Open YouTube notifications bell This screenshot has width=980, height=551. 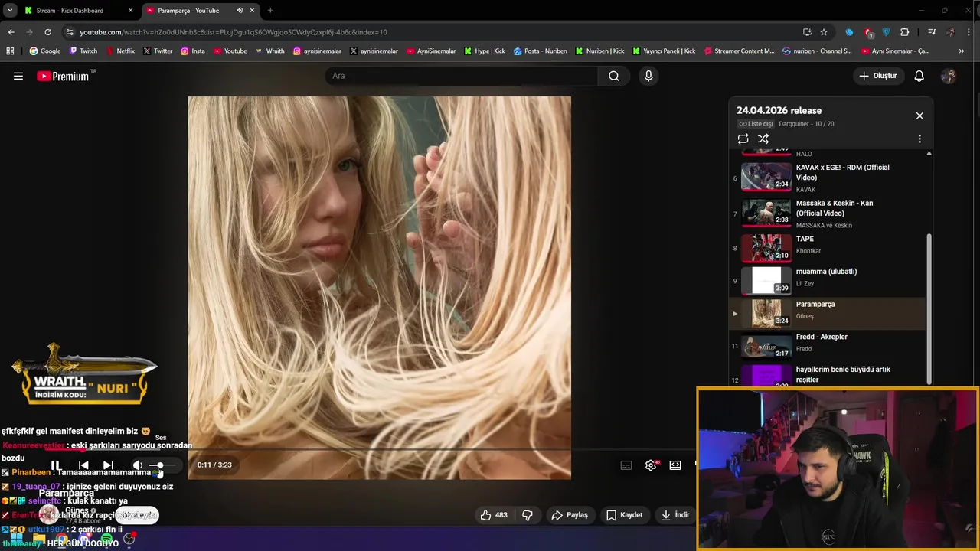[920, 76]
